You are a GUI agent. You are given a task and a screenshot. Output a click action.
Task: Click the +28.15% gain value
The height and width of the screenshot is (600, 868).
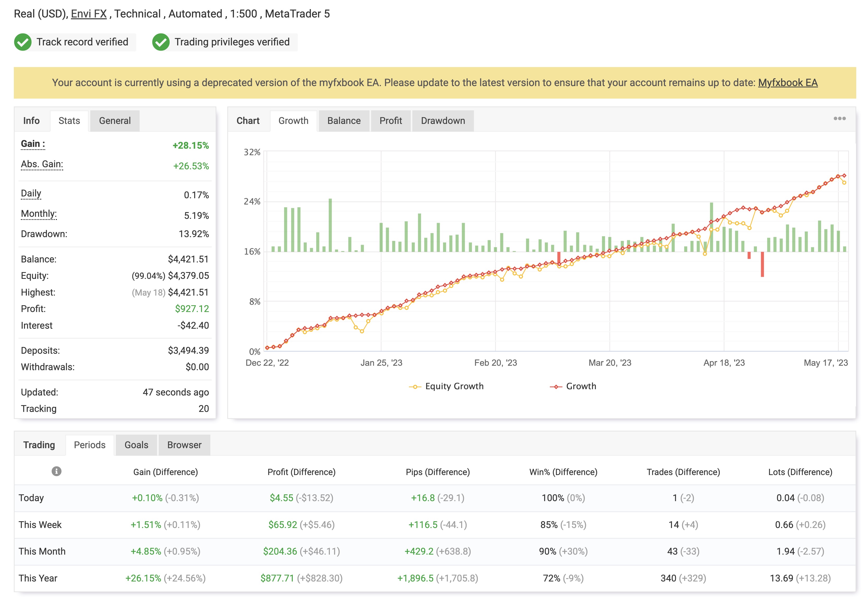[x=191, y=146]
